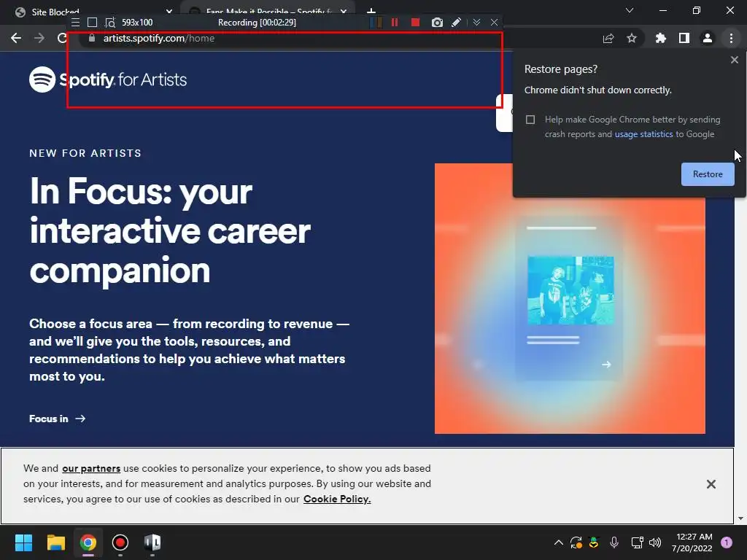Enable sending crash reports checkbox
The width and height of the screenshot is (747, 560).
click(530, 120)
